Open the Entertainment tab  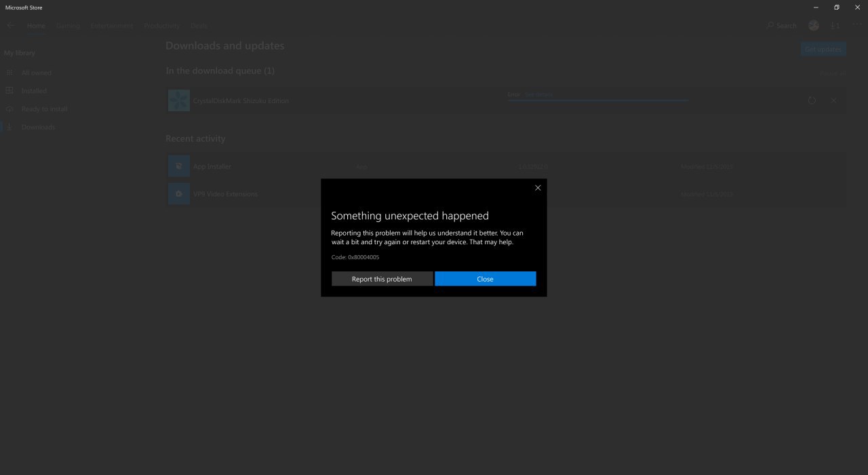[x=112, y=26]
